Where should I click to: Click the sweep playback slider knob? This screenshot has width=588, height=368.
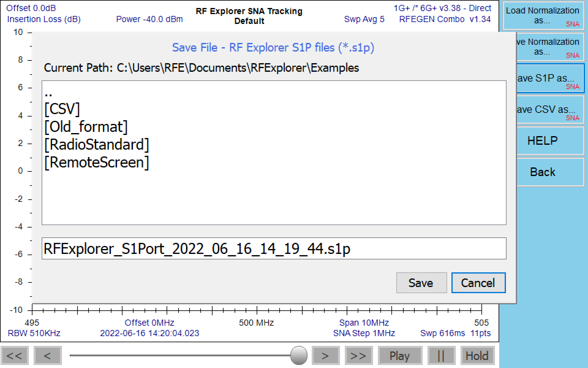pos(299,355)
